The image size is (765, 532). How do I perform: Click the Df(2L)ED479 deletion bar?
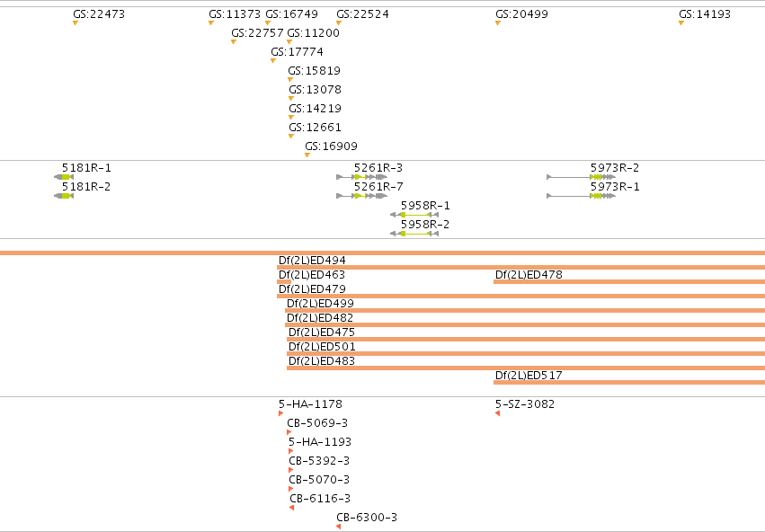[x=520, y=296]
